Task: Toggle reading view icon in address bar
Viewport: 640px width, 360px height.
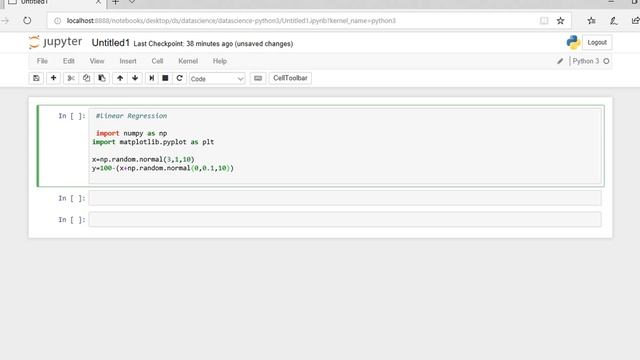Action: pyautogui.click(x=544, y=21)
